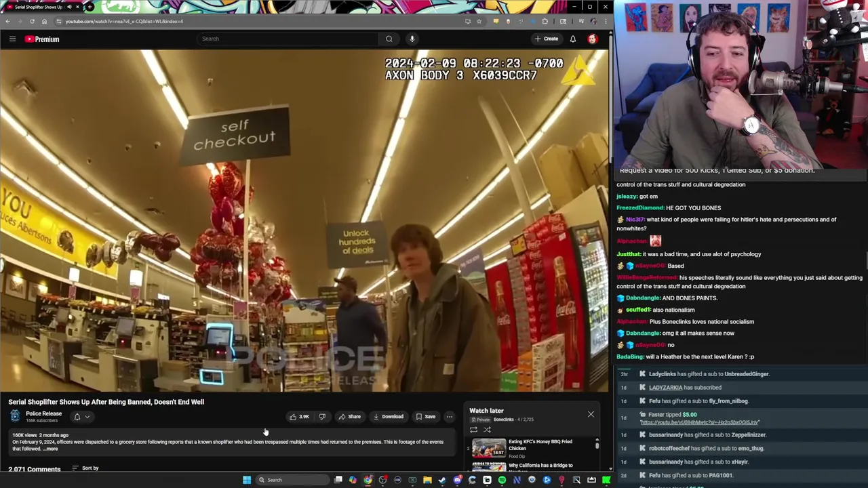Share the video

pyautogui.click(x=350, y=417)
